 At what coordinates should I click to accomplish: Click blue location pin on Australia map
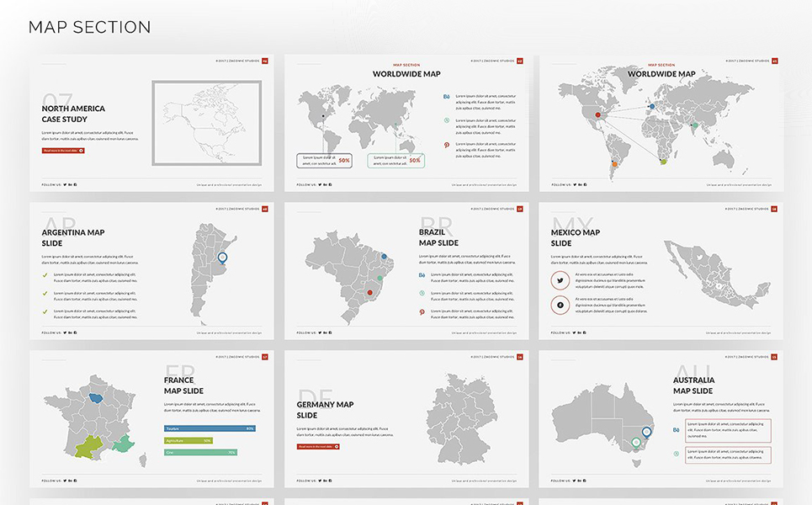(x=646, y=433)
